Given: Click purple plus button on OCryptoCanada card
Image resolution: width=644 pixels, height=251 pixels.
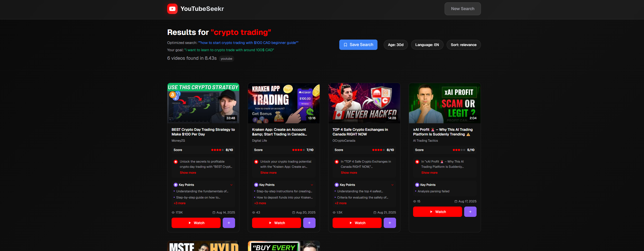Looking at the screenshot, I should click(x=390, y=223).
